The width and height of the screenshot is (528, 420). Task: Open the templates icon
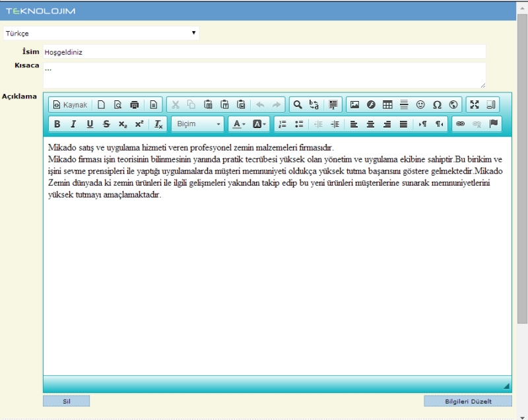(154, 105)
